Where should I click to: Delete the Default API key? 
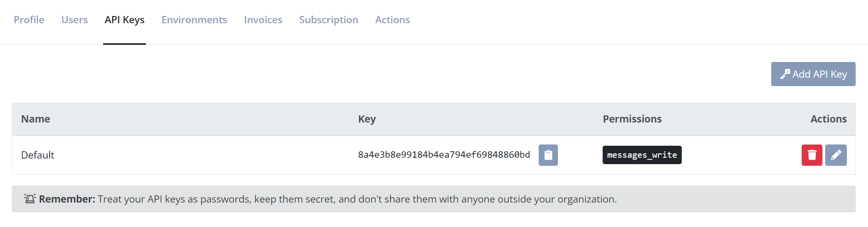coord(812,155)
